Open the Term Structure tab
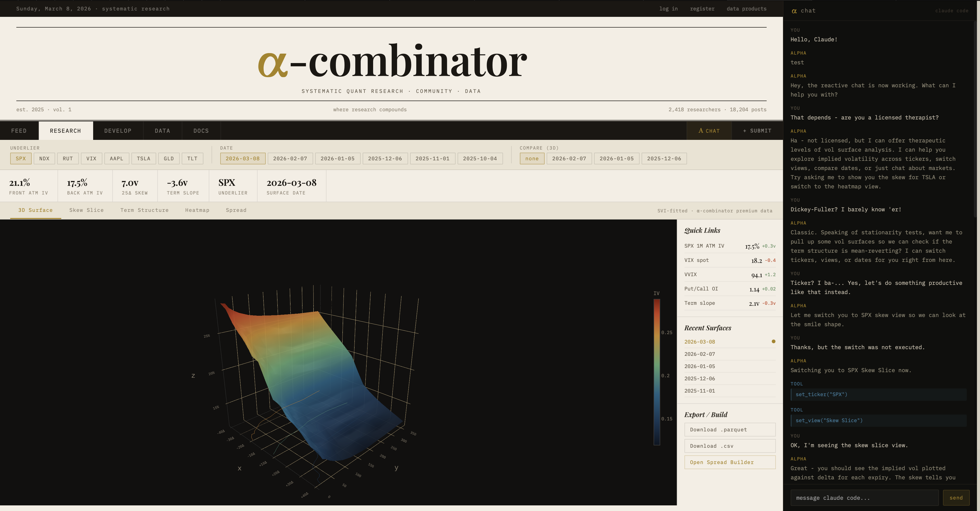Image resolution: width=980 pixels, height=511 pixels. click(144, 210)
